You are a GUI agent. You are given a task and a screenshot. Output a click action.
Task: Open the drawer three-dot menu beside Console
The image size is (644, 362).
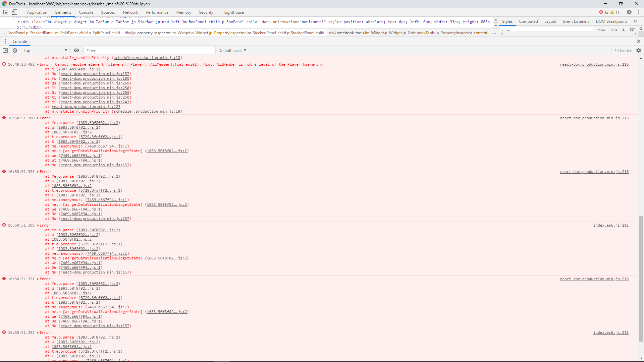pyautogui.click(x=5, y=42)
